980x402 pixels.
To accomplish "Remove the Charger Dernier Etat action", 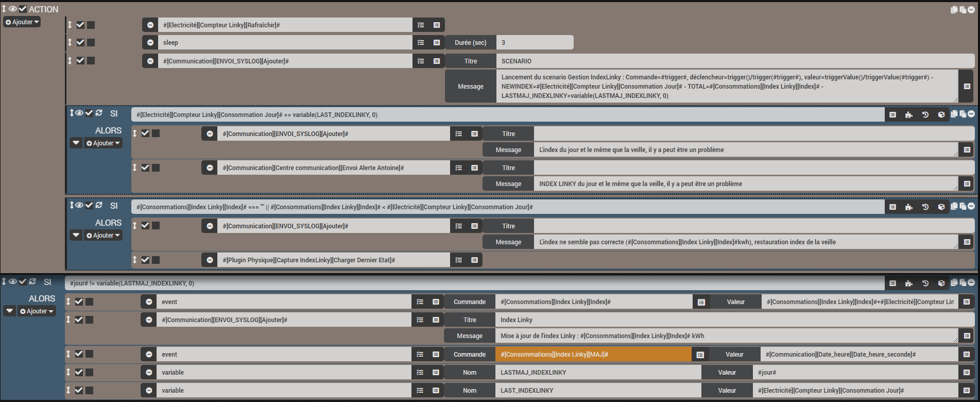I will [210, 260].
